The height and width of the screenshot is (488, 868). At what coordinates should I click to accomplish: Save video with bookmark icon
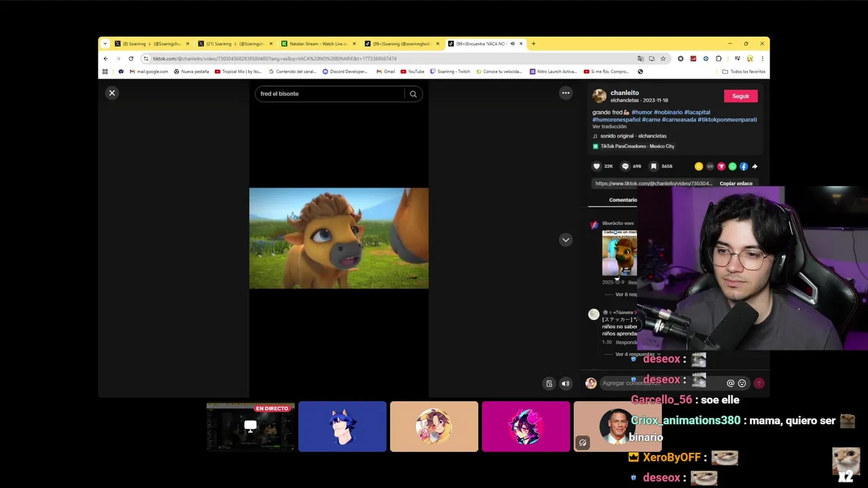click(x=654, y=166)
